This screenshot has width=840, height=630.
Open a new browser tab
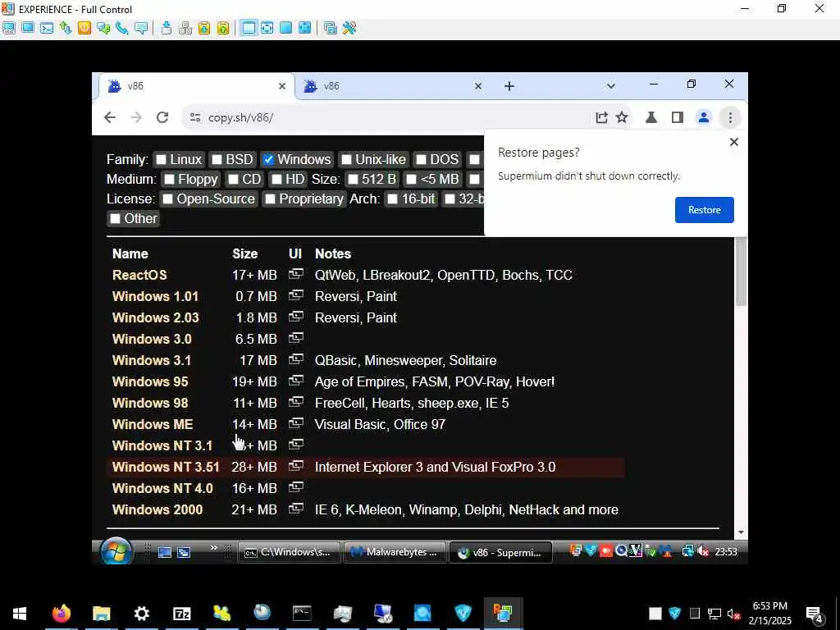[x=509, y=85]
